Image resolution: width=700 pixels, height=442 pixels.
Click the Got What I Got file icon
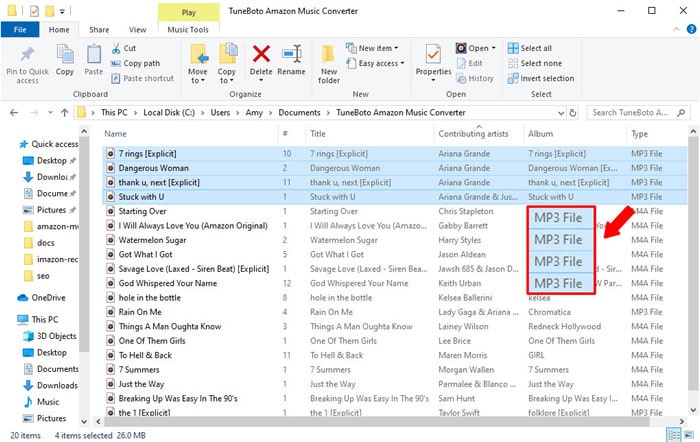pyautogui.click(x=110, y=254)
